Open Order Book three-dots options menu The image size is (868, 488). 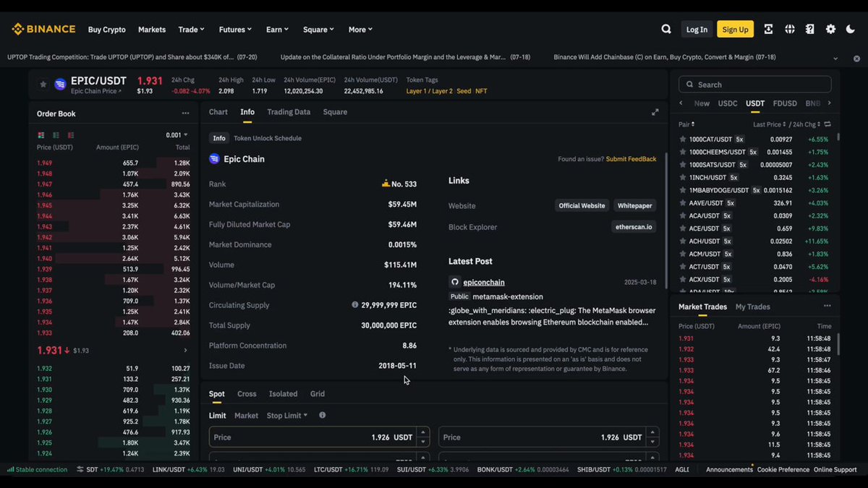185,114
